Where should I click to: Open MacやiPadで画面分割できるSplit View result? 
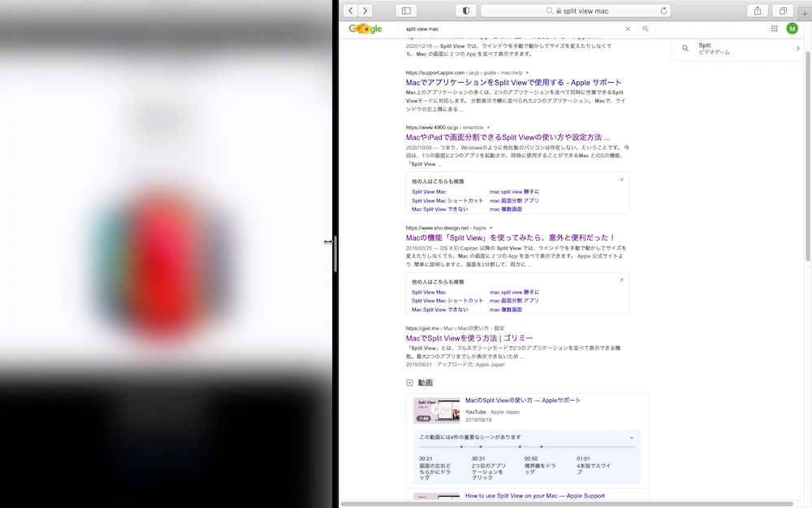pos(508,137)
